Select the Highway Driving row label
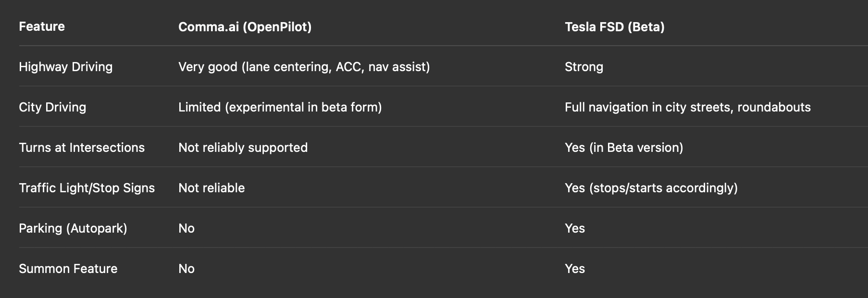 66,67
